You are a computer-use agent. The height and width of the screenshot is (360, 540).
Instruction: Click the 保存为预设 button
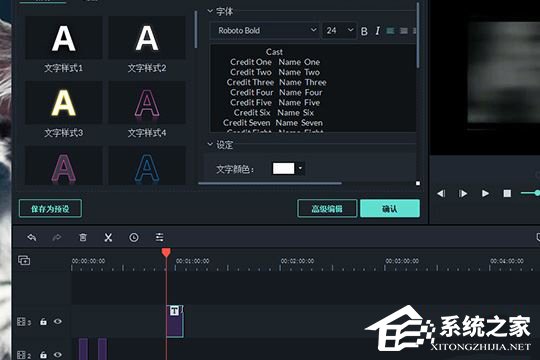point(50,209)
